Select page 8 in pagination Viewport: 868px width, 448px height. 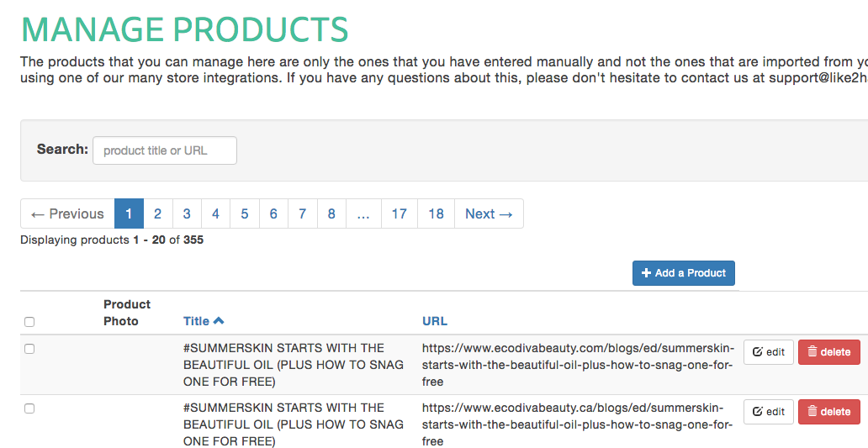[331, 213]
